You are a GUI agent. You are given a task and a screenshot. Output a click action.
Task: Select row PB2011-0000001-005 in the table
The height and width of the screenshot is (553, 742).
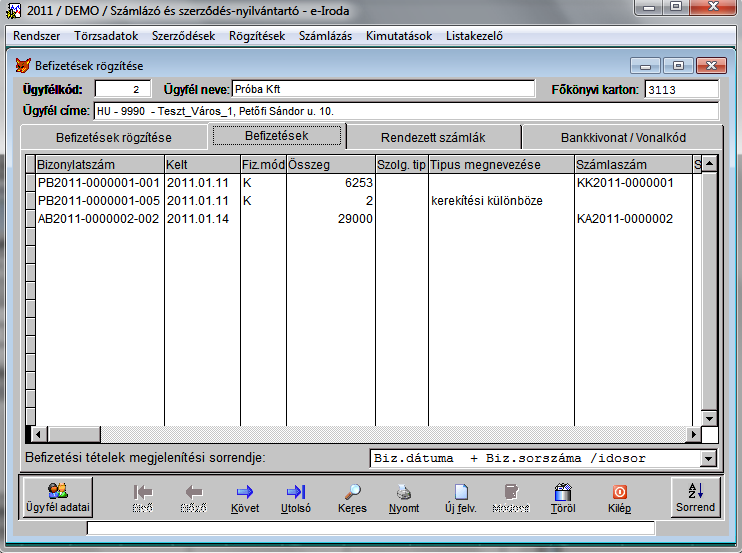[x=98, y=201]
